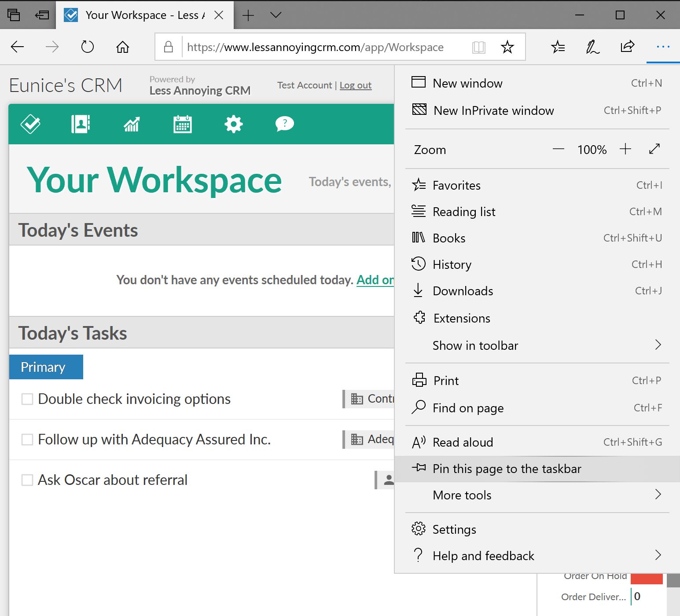
Task: Open the Calendar icon in CRM navbar
Action: click(x=183, y=124)
